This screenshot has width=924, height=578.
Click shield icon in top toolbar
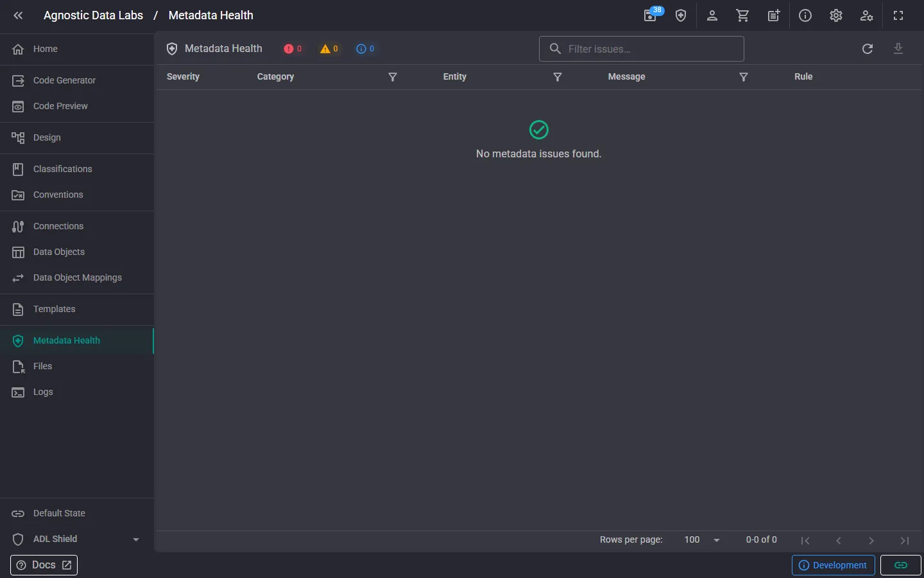[x=681, y=15]
